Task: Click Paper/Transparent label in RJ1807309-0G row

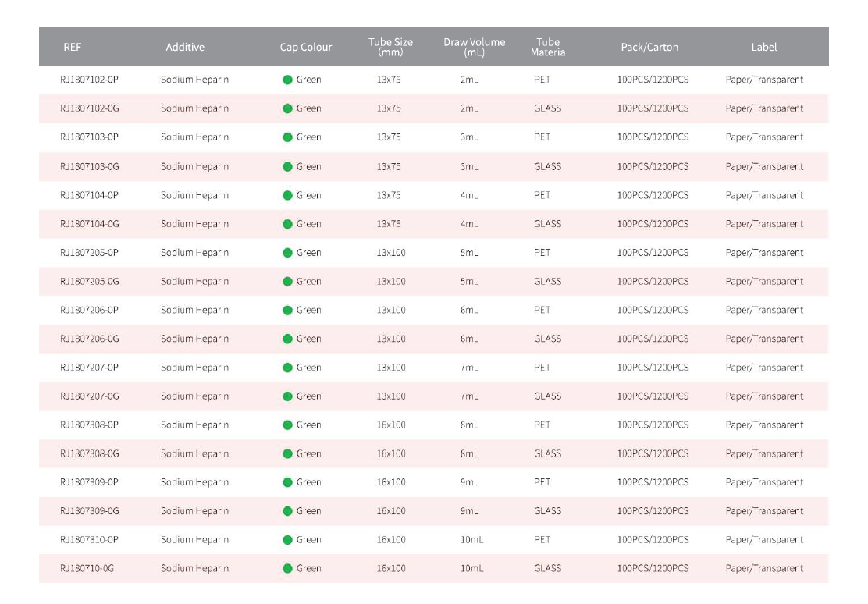Action: point(763,511)
